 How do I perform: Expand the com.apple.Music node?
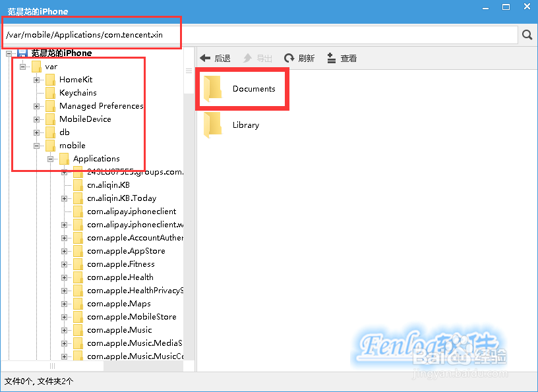click(64, 330)
